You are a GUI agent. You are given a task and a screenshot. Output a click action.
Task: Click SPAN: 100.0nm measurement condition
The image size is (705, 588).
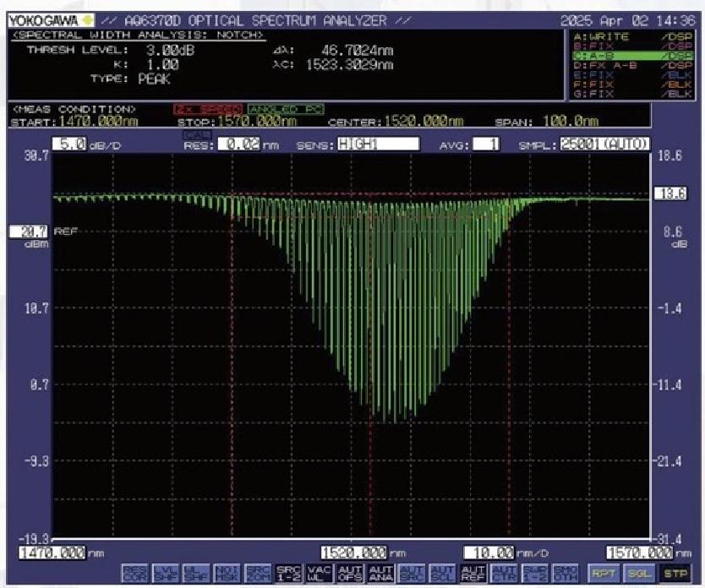(547, 122)
